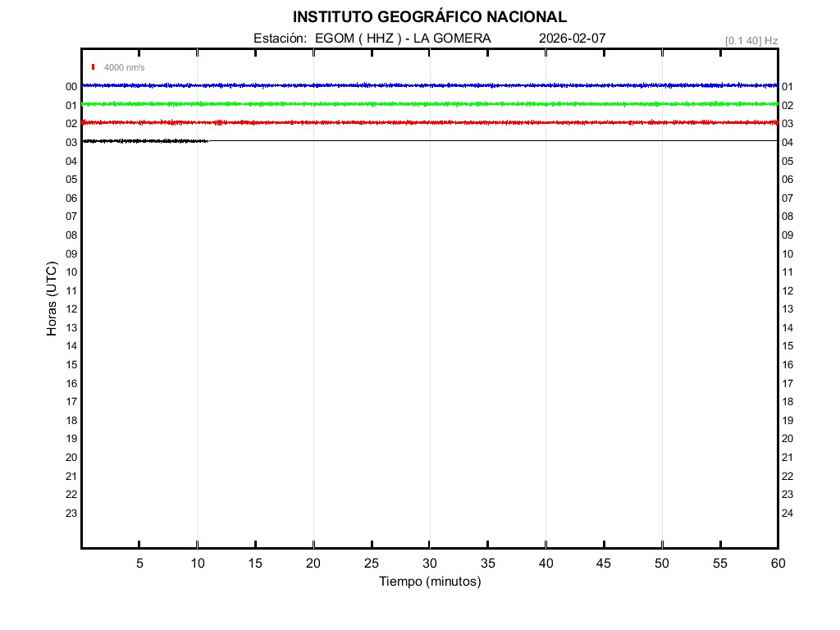Select the red seismic trace for hour 02
Viewport: 840px width, 630px height.
click(x=429, y=122)
